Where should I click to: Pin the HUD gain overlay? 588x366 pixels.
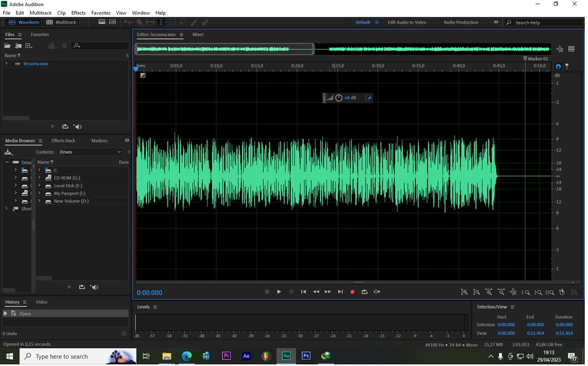[x=369, y=98]
